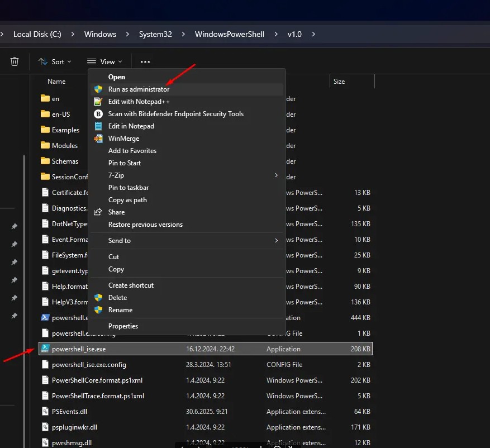Viewport: 490px width, 448px height.
Task: Click the Run as administrator shield icon
Action: [x=98, y=89]
